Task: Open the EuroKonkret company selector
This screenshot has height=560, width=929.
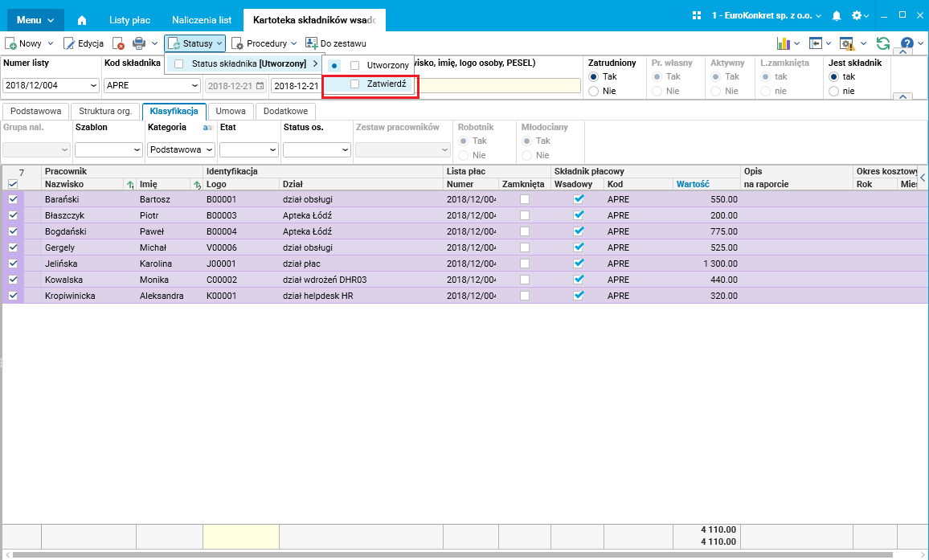Action: click(x=763, y=16)
